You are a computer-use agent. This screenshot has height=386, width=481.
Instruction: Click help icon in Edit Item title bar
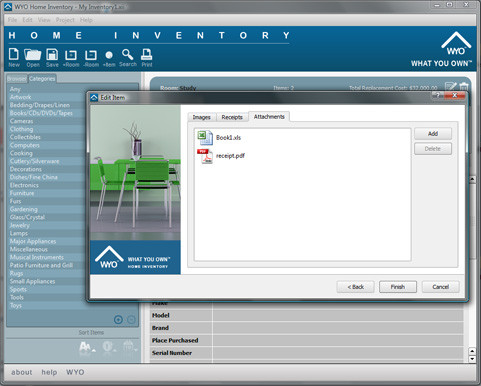pos(438,95)
